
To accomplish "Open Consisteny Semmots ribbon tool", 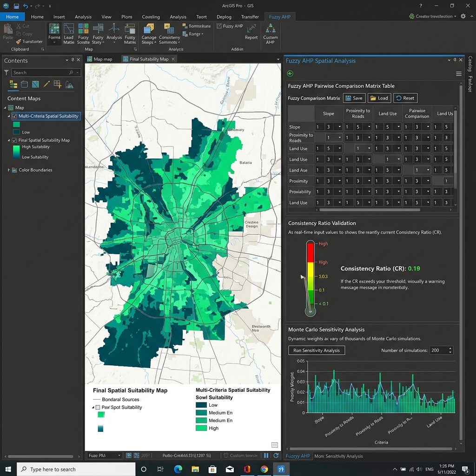I will (x=169, y=33).
